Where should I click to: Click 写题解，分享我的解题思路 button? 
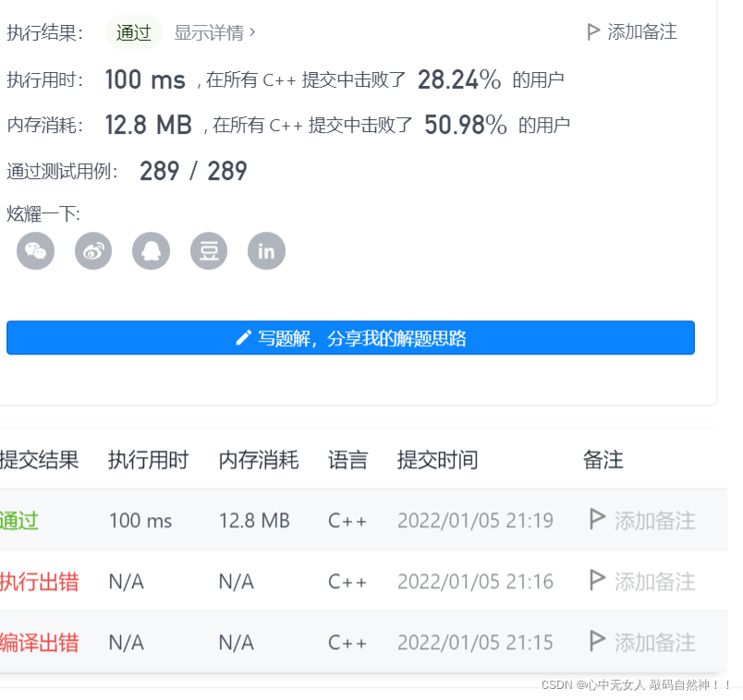click(351, 337)
